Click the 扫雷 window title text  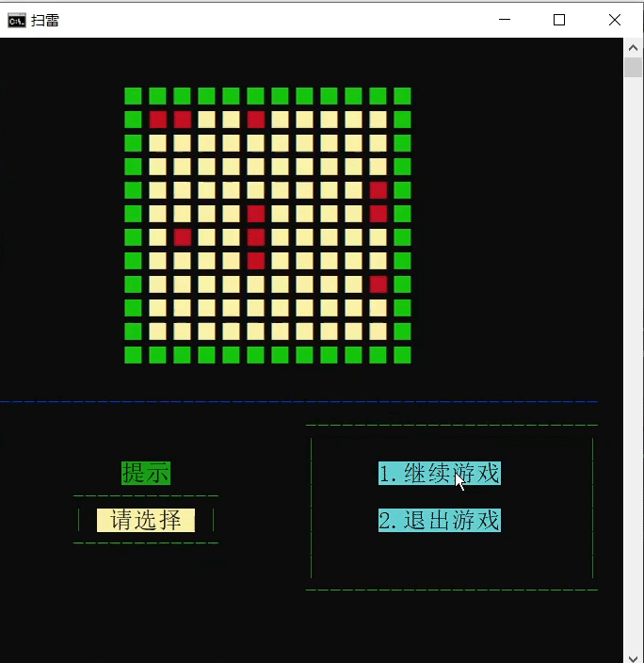(x=45, y=21)
